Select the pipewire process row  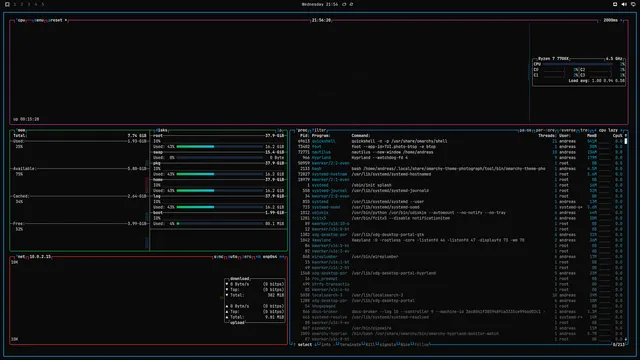(x=460, y=328)
